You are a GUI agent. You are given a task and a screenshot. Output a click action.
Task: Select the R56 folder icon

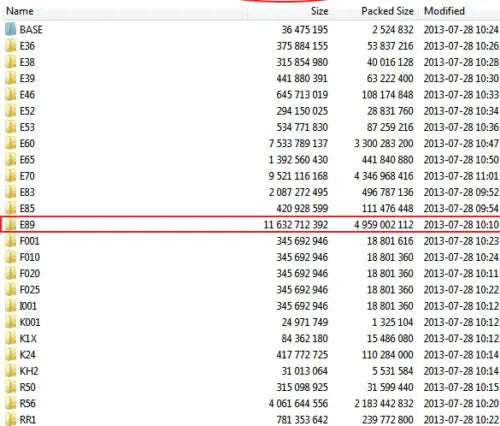coord(10,403)
